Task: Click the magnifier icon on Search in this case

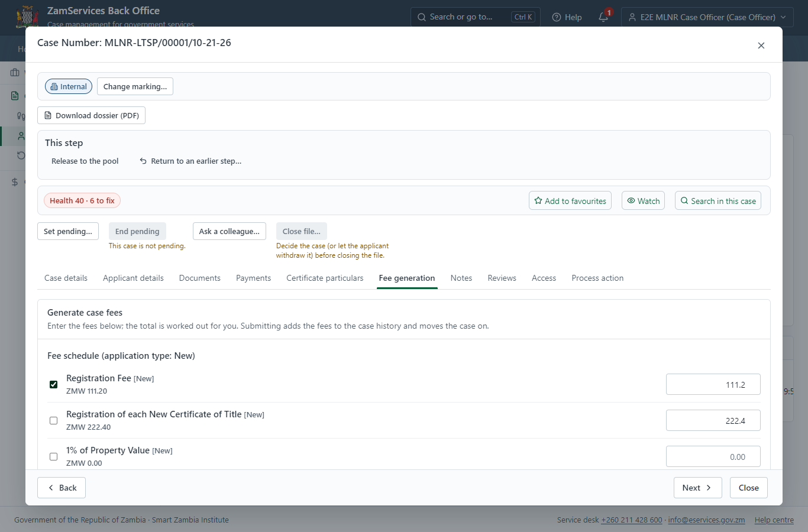Action: click(x=684, y=200)
